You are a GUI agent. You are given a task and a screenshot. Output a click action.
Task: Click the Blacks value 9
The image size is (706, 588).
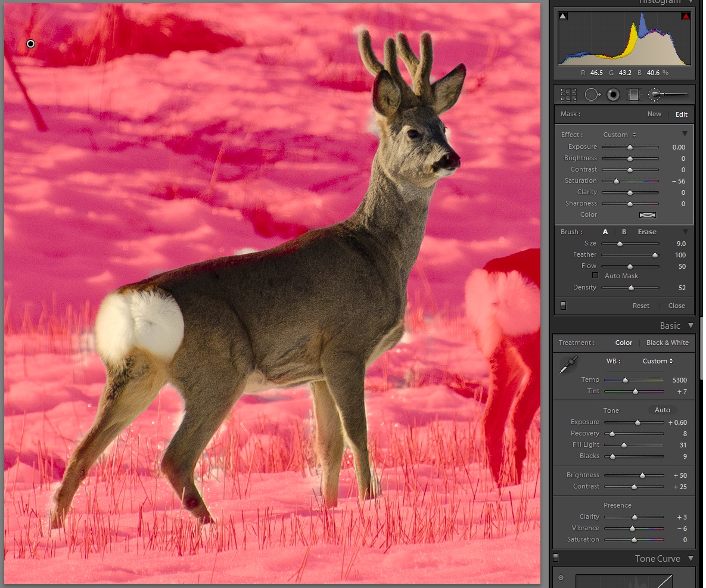point(685,456)
